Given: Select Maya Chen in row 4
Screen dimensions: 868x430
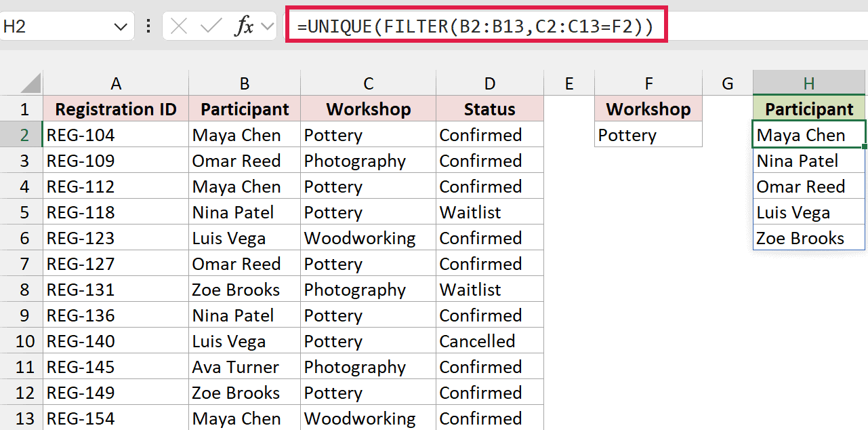Looking at the screenshot, I should tap(245, 187).
